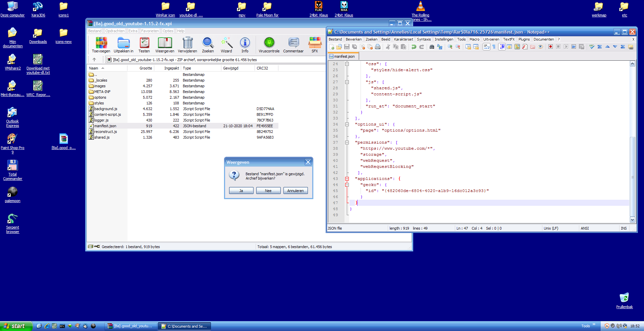Select manifest.json row in WinRAR list
Image resolution: width=644 pixels, height=331 pixels.
(x=183, y=126)
